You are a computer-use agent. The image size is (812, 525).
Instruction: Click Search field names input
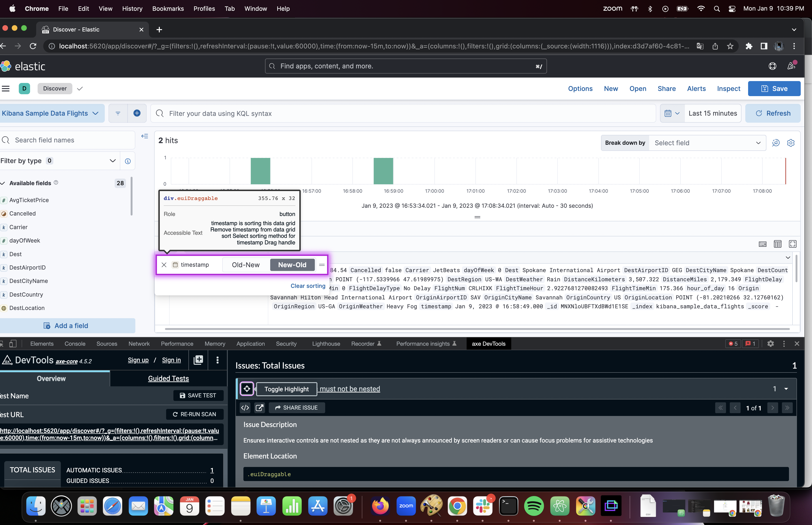tap(67, 140)
